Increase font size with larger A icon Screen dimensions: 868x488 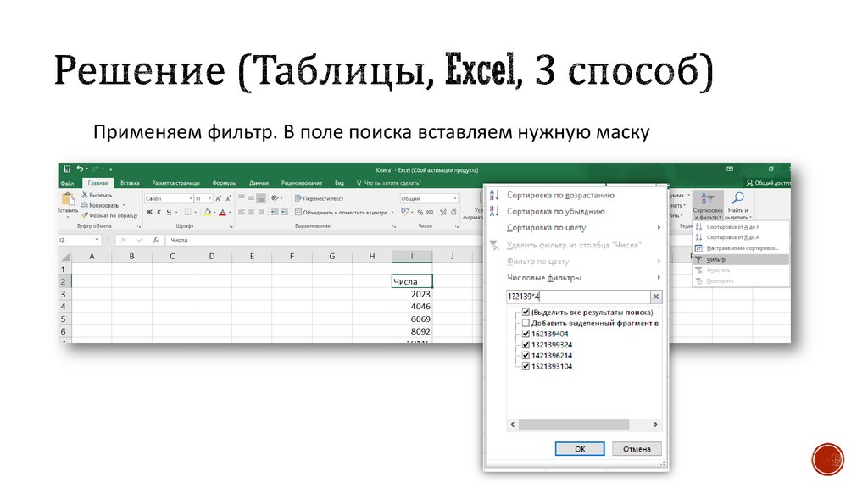218,198
